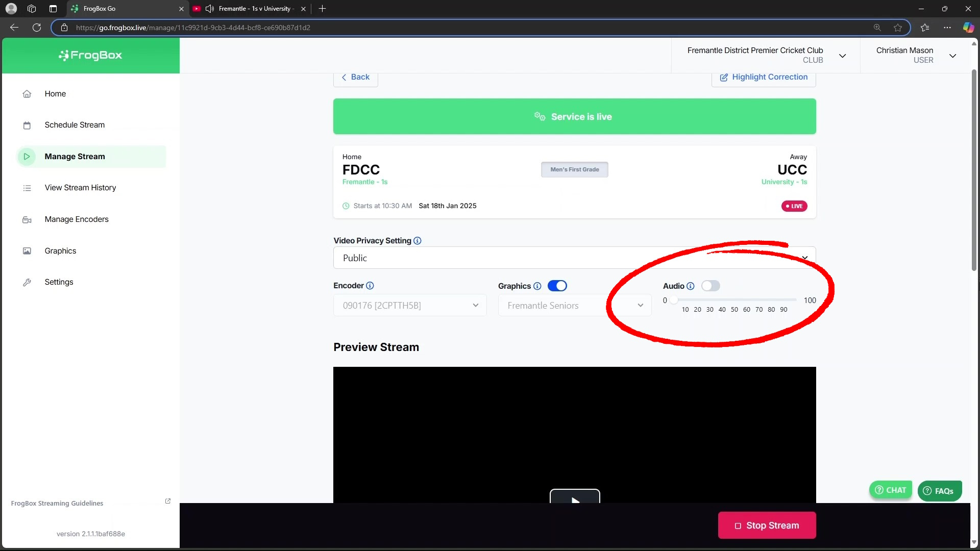Open Schedule Stream in the sidebar
The height and width of the screenshot is (551, 980).
(x=75, y=125)
